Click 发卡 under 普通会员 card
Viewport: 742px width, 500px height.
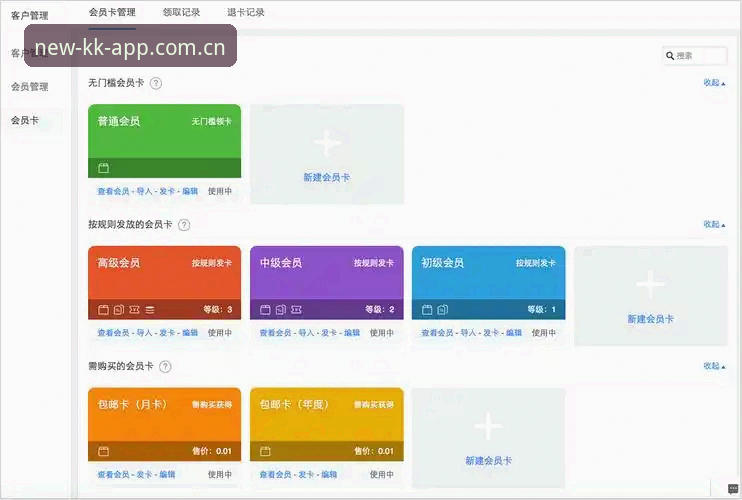coord(167,192)
